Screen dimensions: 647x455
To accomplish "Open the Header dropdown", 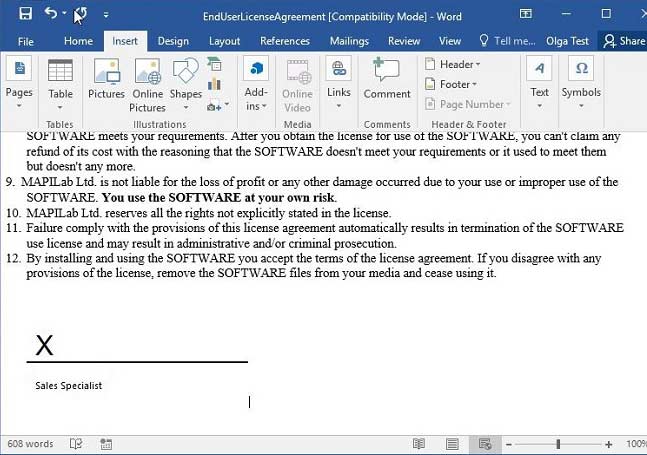I will coord(453,64).
